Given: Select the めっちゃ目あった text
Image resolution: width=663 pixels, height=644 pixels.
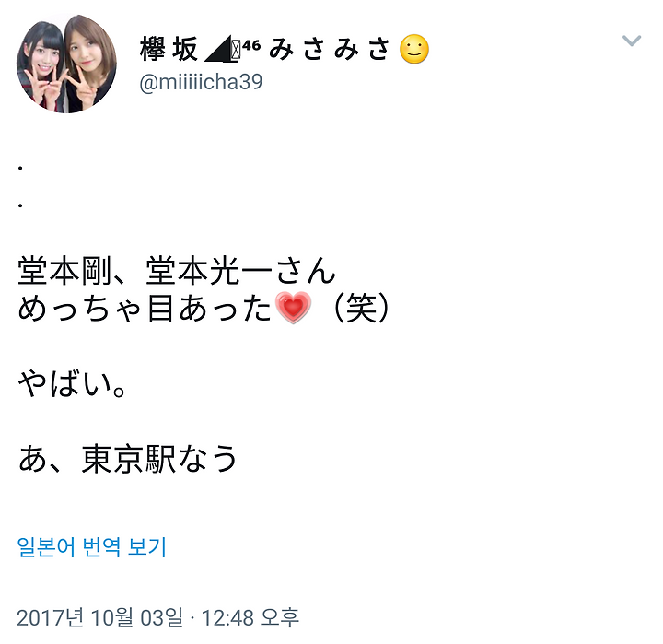Looking at the screenshot, I should tap(145, 309).
